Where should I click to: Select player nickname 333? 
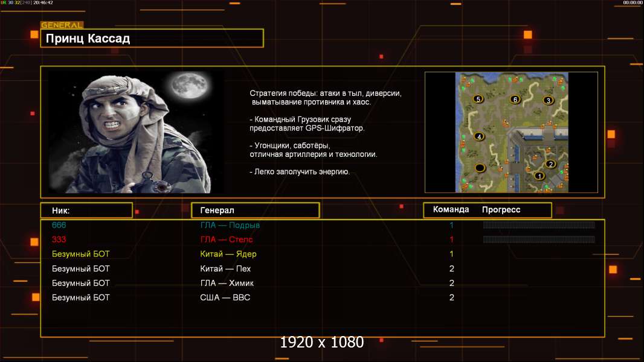tap(59, 240)
